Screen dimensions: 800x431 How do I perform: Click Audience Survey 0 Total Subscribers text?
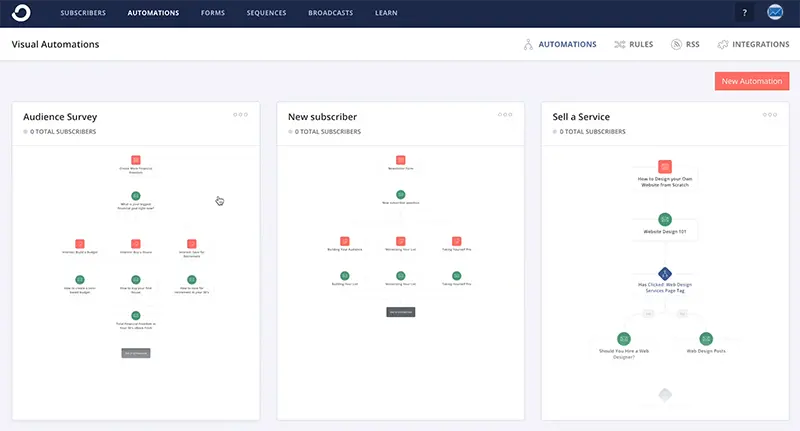pos(63,132)
